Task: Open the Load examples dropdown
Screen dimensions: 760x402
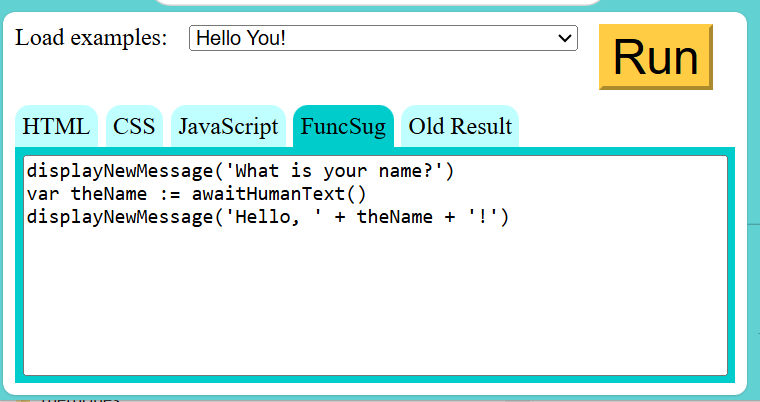Action: [382, 38]
